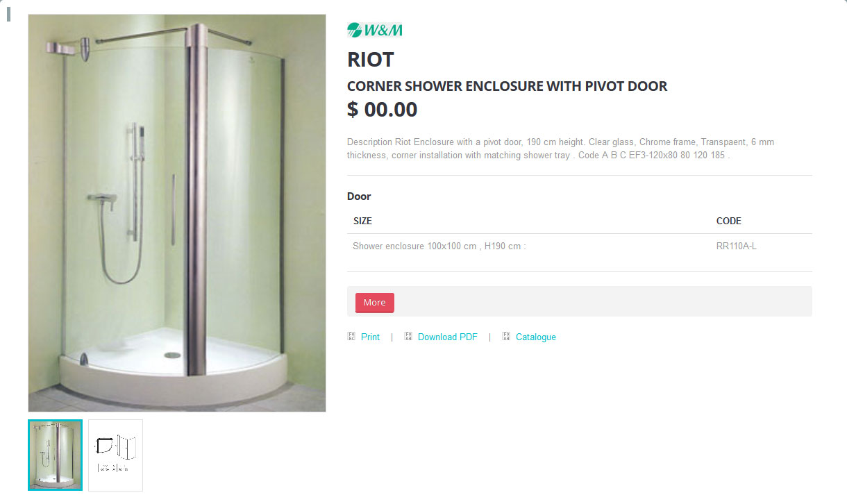Click the RIOT product title

(x=371, y=60)
